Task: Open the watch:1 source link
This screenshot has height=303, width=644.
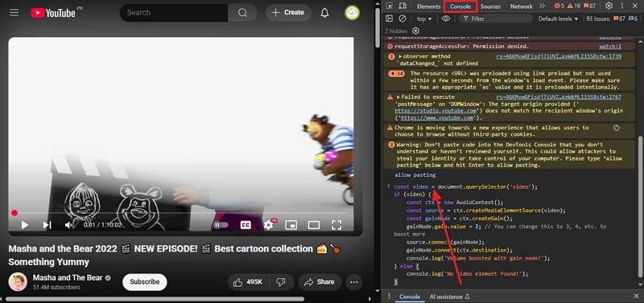Action: pos(610,47)
